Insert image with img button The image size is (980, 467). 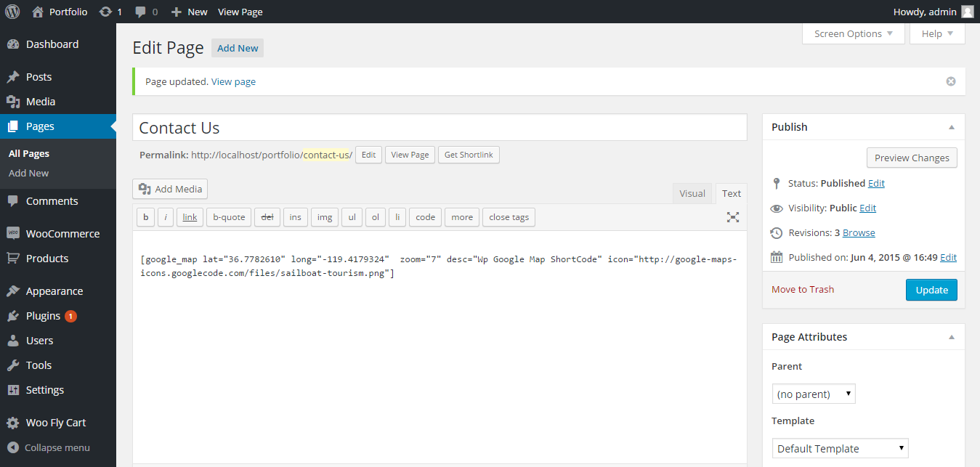325,217
